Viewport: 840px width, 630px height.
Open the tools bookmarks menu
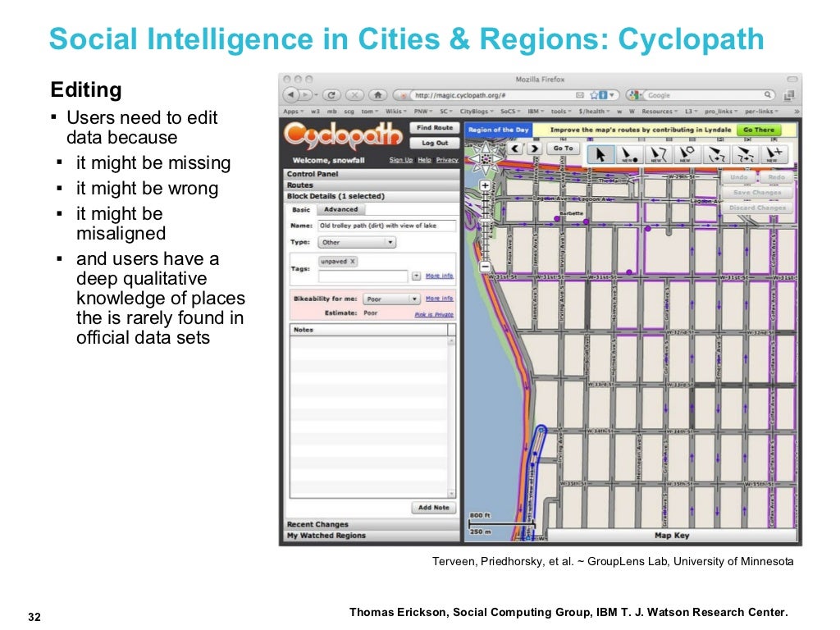point(561,112)
